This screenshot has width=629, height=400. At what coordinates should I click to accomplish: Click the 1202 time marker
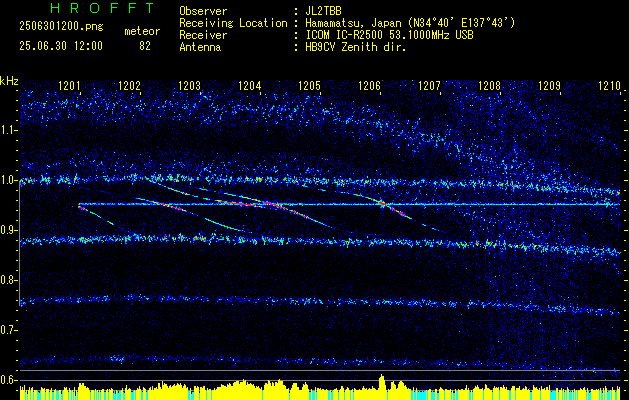point(129,85)
